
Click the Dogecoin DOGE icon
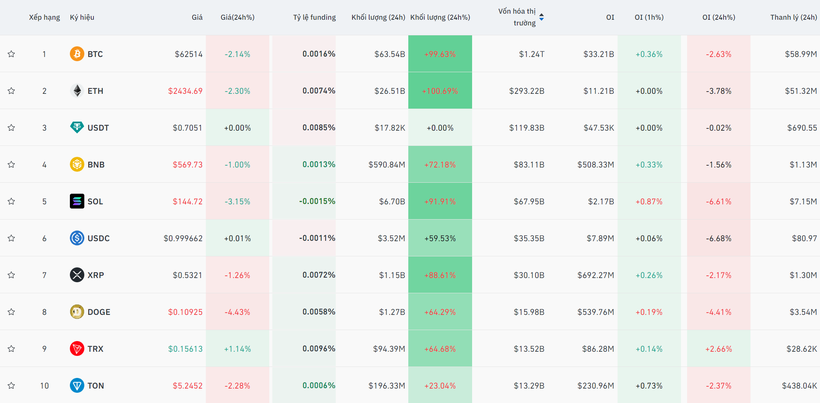coord(77,312)
